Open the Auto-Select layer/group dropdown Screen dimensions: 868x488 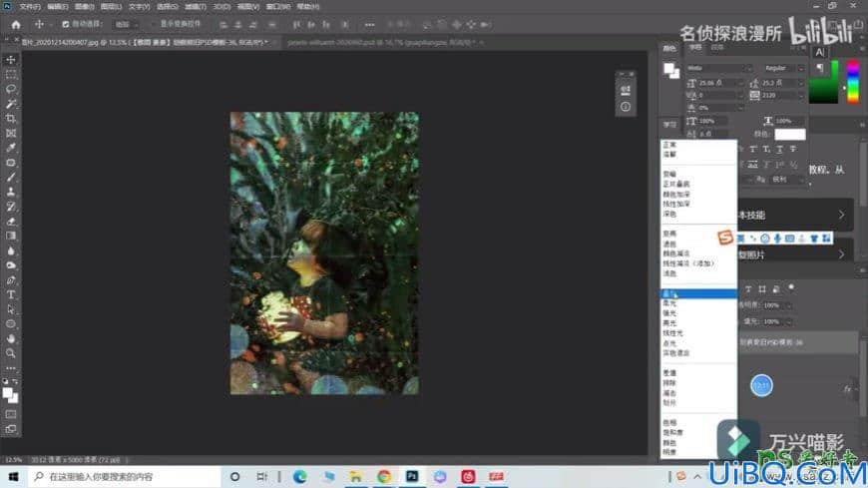[x=127, y=24]
